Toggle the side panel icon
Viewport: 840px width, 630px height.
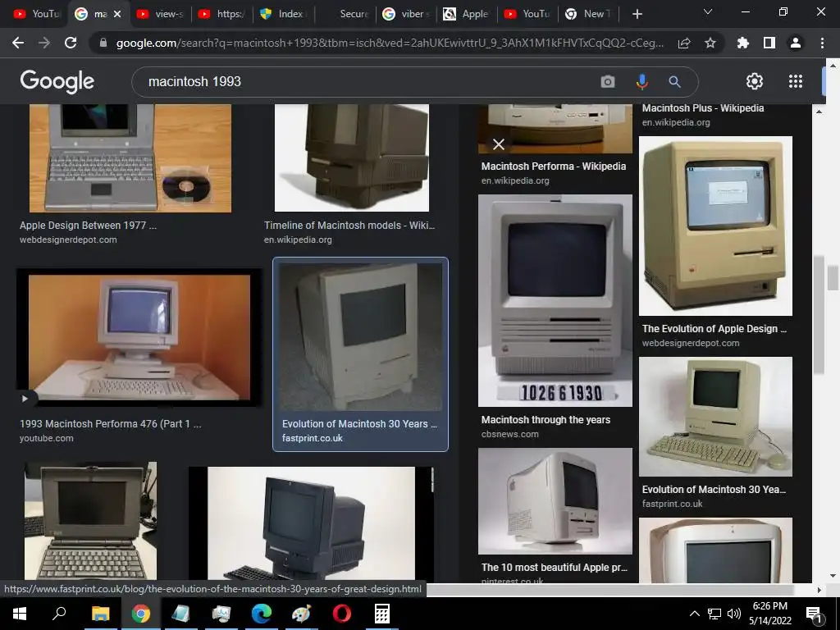pos(769,43)
